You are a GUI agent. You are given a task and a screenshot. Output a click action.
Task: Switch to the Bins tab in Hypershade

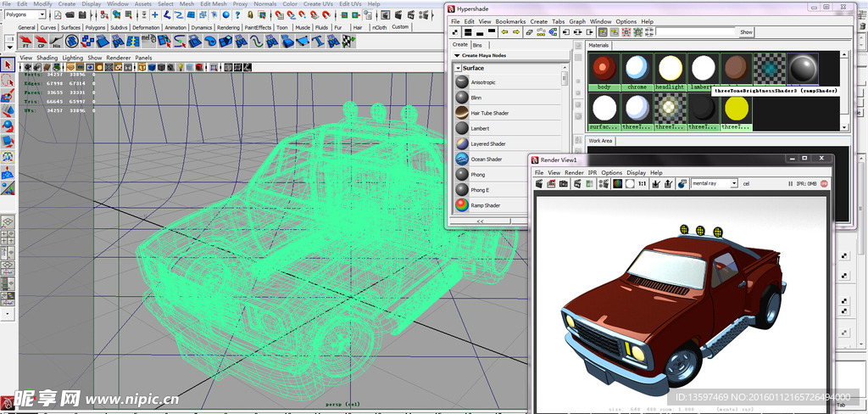477,45
